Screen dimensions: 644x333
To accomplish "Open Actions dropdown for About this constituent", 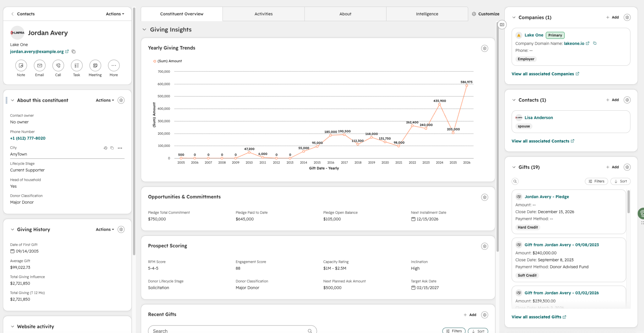I will pos(105,100).
